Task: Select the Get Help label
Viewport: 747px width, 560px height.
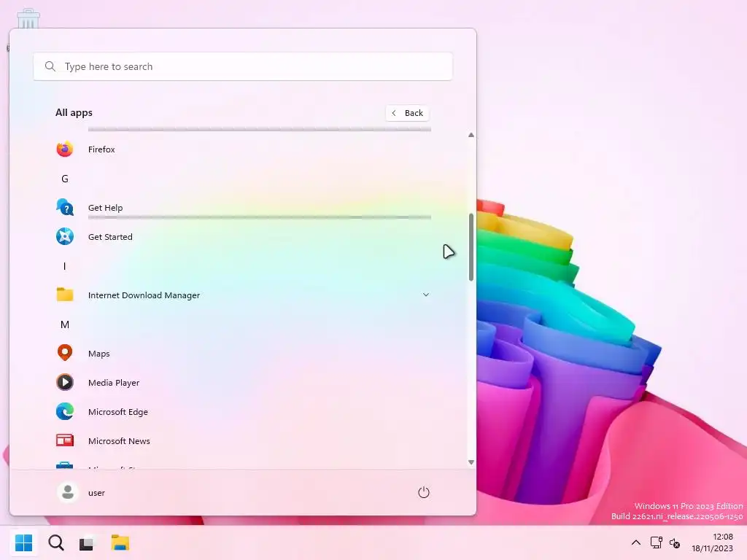Action: 105,208
